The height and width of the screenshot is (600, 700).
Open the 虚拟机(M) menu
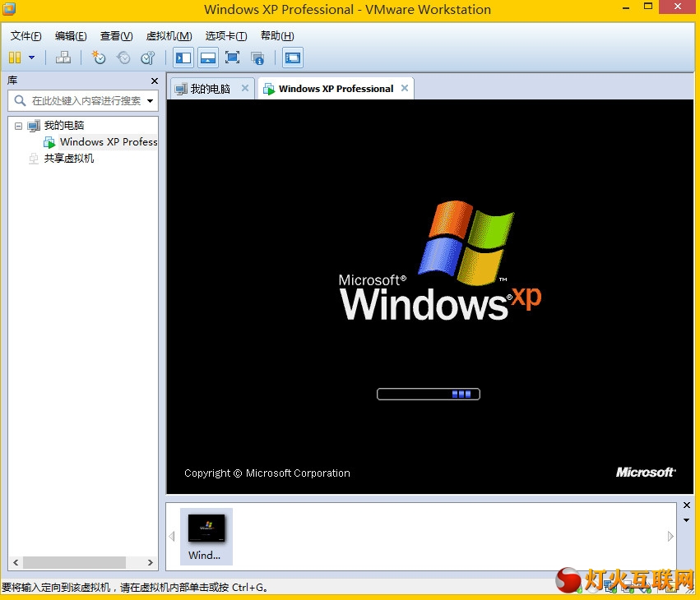pyautogui.click(x=169, y=35)
